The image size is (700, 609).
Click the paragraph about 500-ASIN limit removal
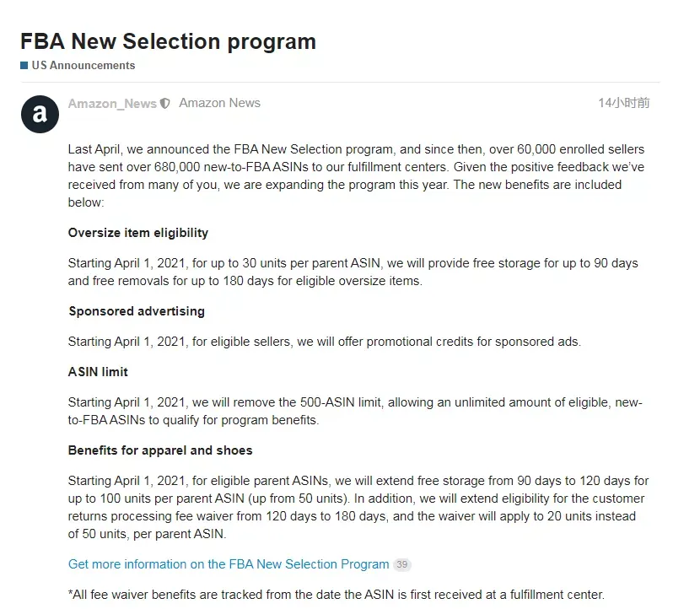(355, 412)
